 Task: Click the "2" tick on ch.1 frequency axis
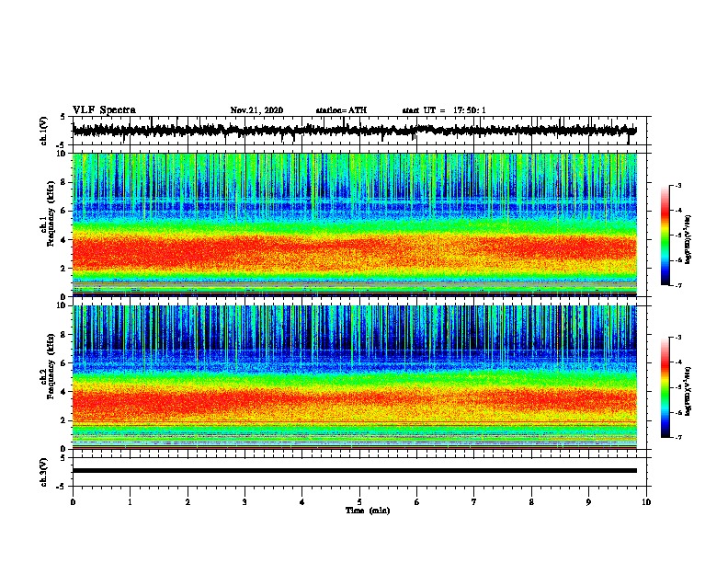[x=64, y=269]
